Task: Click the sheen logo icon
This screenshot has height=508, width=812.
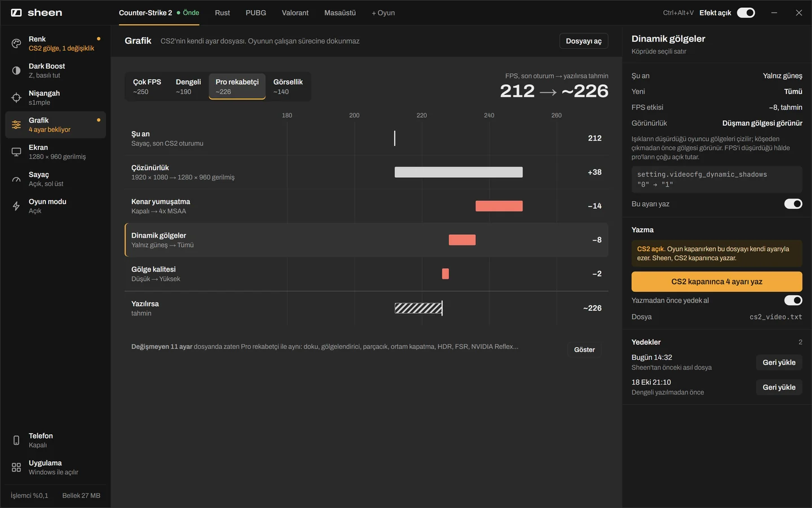Action: 16,12
